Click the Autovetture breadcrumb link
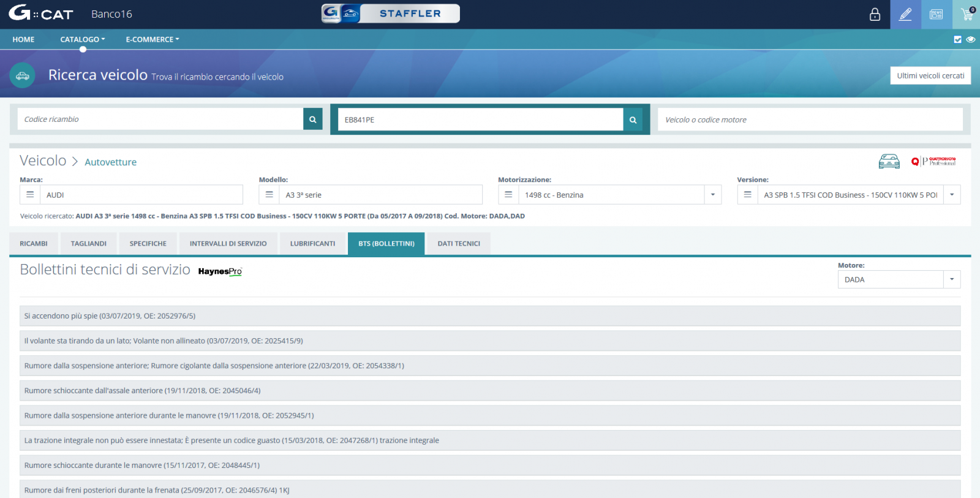980x498 pixels. (x=111, y=162)
